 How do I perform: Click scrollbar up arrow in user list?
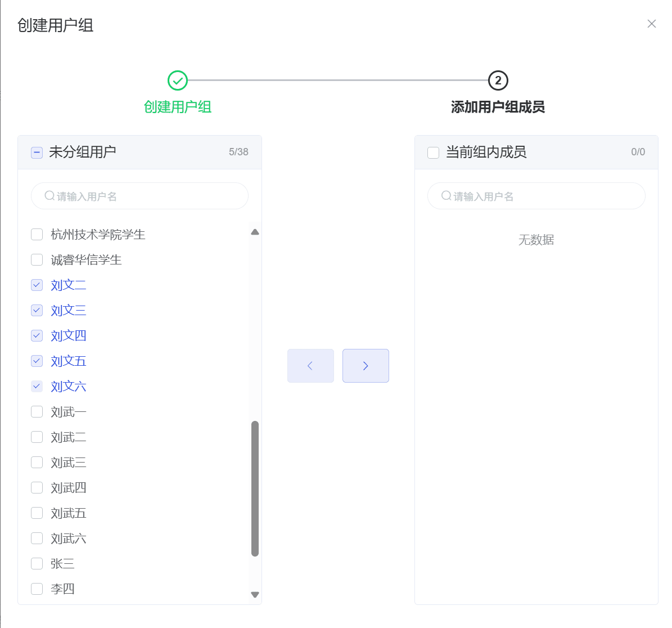tap(255, 232)
